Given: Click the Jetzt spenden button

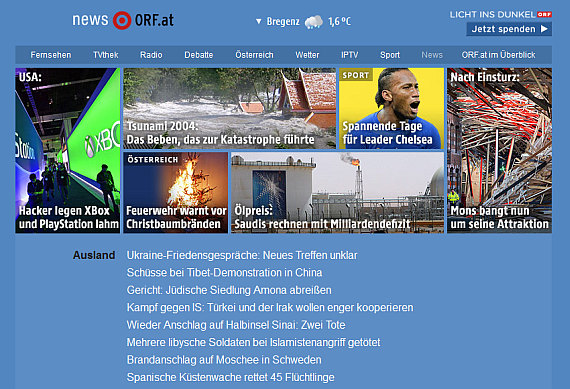Looking at the screenshot, I should point(509,29).
